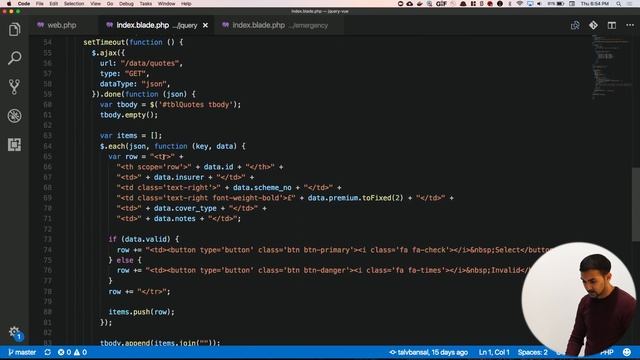
Task: Click the errors count icon in status bar
Action: point(64,352)
